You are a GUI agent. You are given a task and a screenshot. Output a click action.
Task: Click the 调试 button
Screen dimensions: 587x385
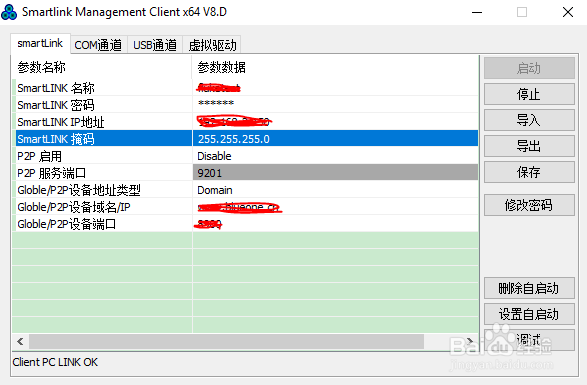529,340
